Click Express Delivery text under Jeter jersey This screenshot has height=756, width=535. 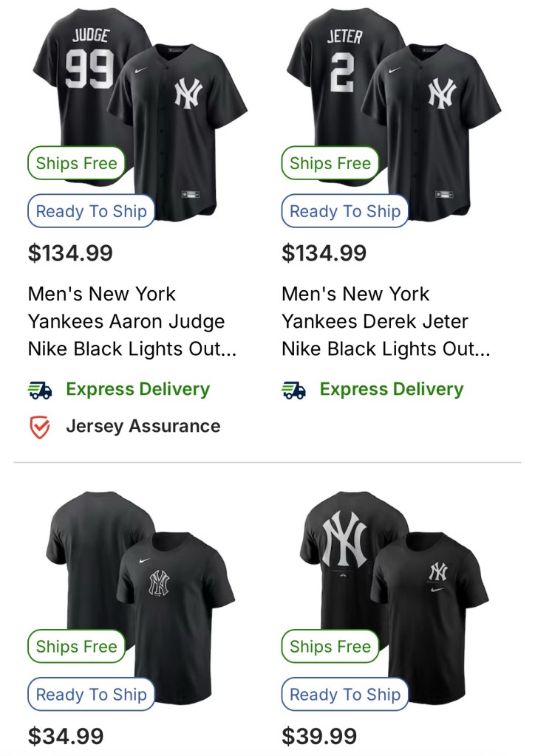click(391, 389)
